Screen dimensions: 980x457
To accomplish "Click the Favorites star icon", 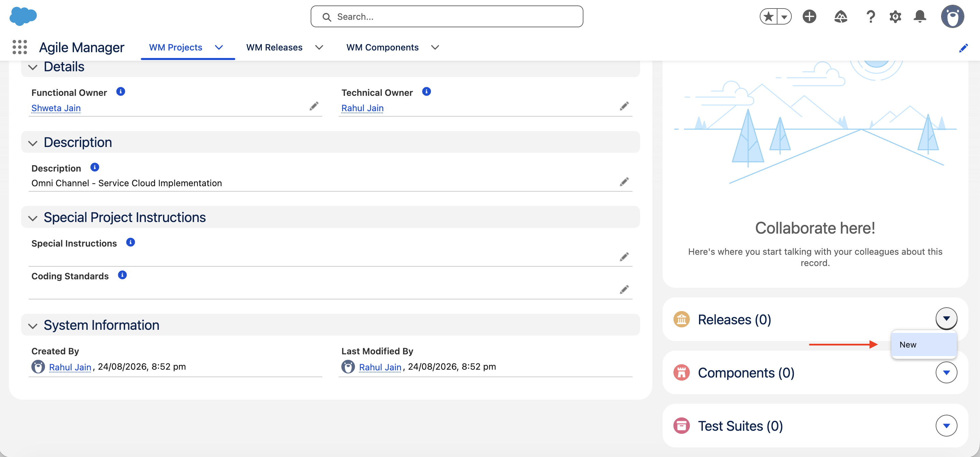I will click(769, 16).
